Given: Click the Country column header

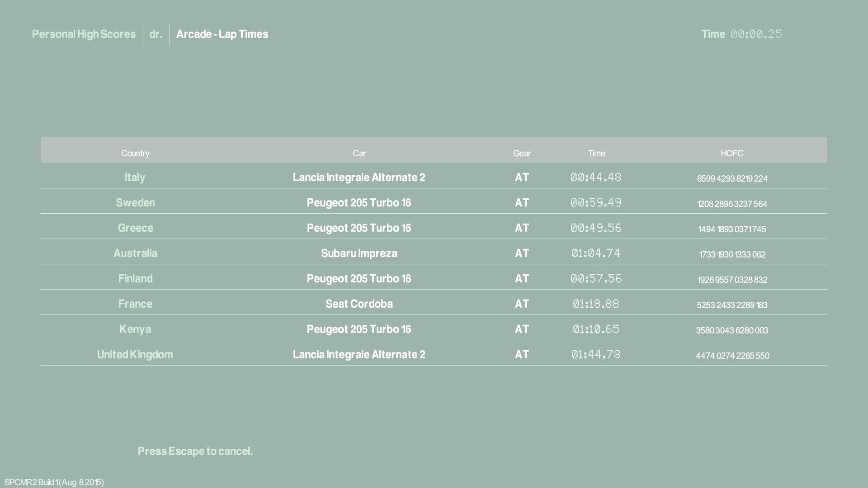Looking at the screenshot, I should point(135,153).
